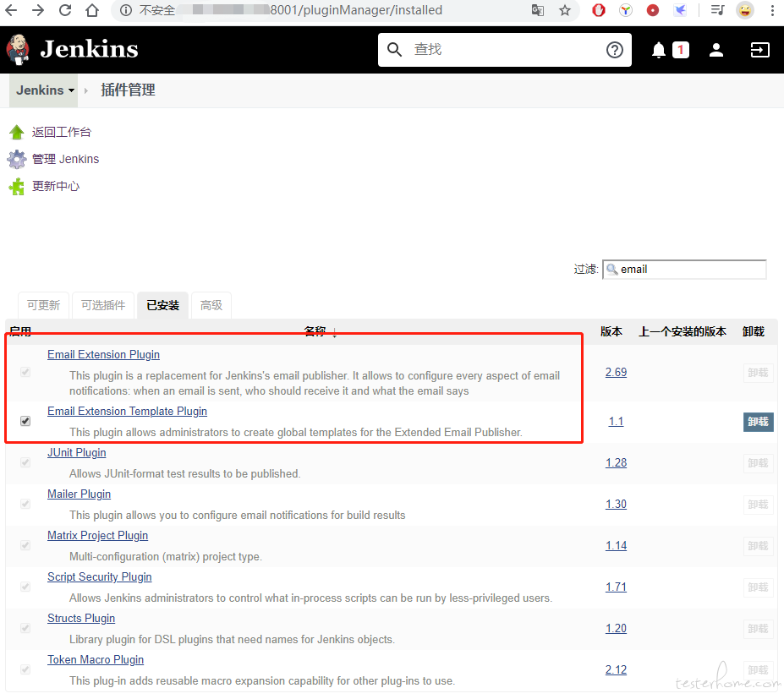
Task: Open version 1.30 link
Action: click(616, 505)
